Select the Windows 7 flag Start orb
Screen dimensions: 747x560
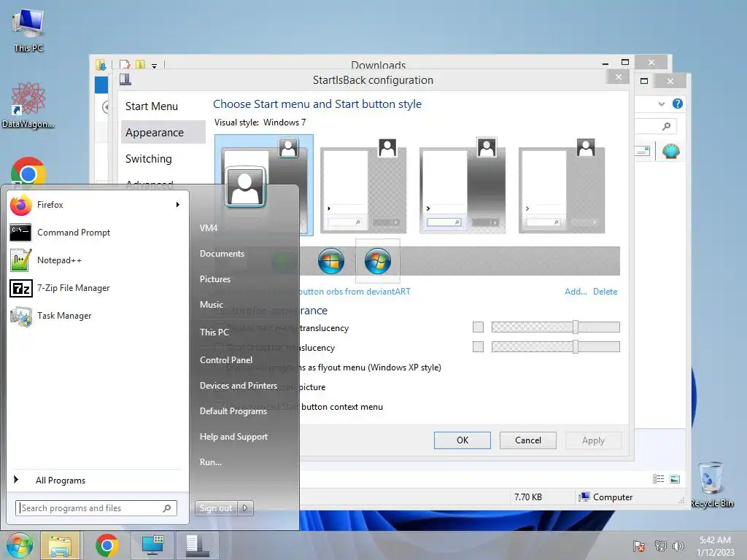point(378,261)
